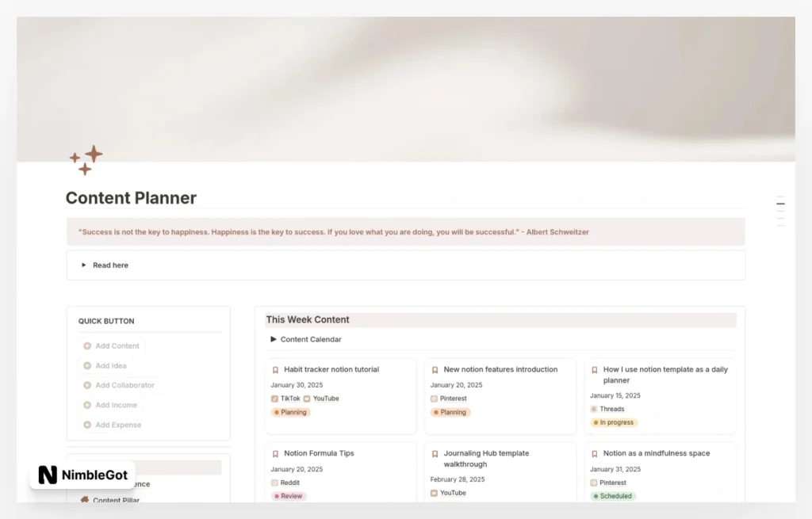Click the January 15, 2025 date
The image size is (812, 519).
click(x=615, y=395)
